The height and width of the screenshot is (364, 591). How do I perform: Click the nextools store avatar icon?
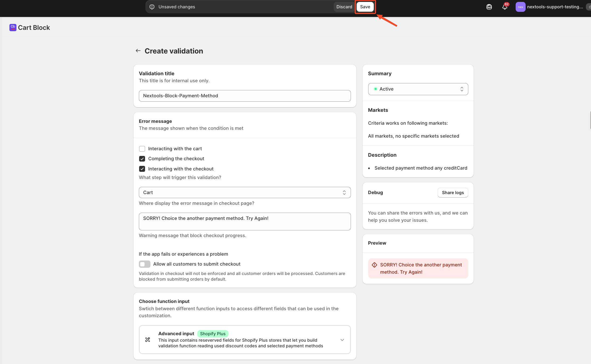tap(520, 7)
